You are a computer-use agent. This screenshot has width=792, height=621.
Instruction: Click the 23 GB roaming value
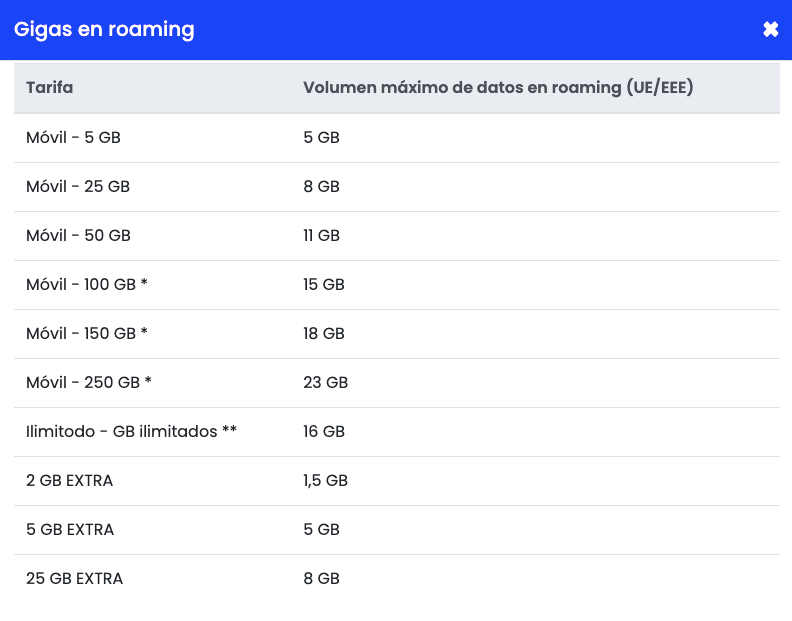(x=325, y=383)
